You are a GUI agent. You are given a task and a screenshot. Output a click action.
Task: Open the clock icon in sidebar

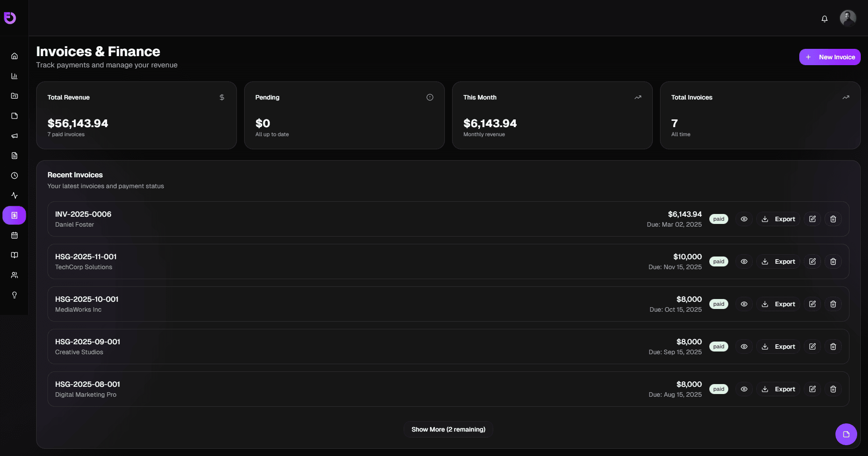coord(14,176)
